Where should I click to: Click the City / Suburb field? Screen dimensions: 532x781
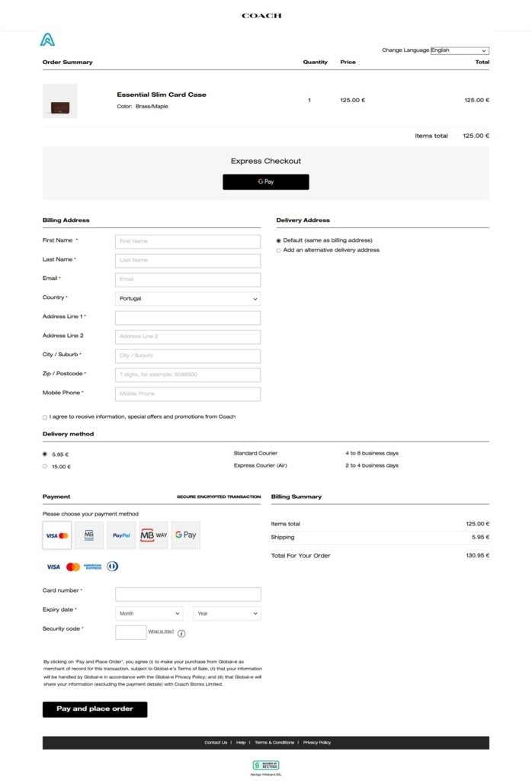(x=187, y=355)
